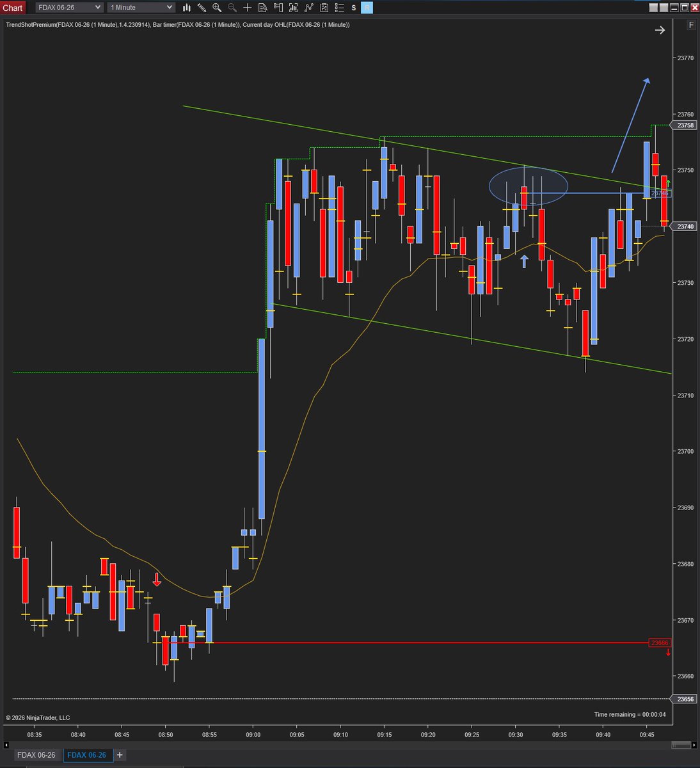Click the Time remaining text
Viewport: 700px width, 768px height.
(630, 714)
